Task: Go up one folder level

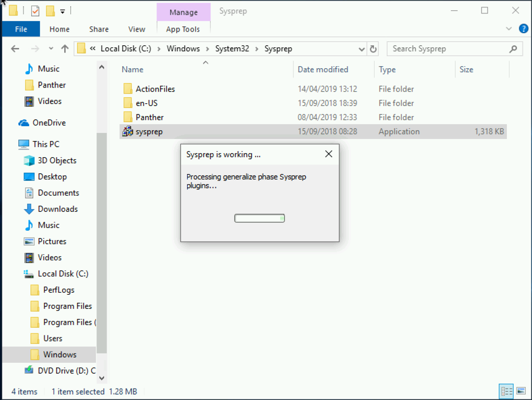Action: 65,49
